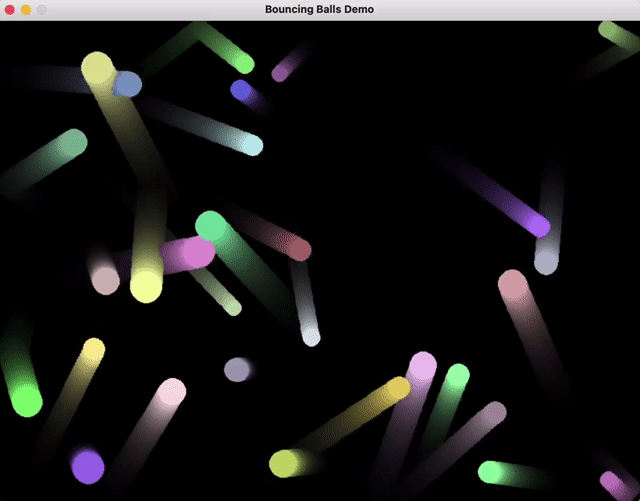Select the mint green ball touching the magenta ball
Image resolution: width=640 pixels, height=501 pixels.
pyautogui.click(x=210, y=226)
